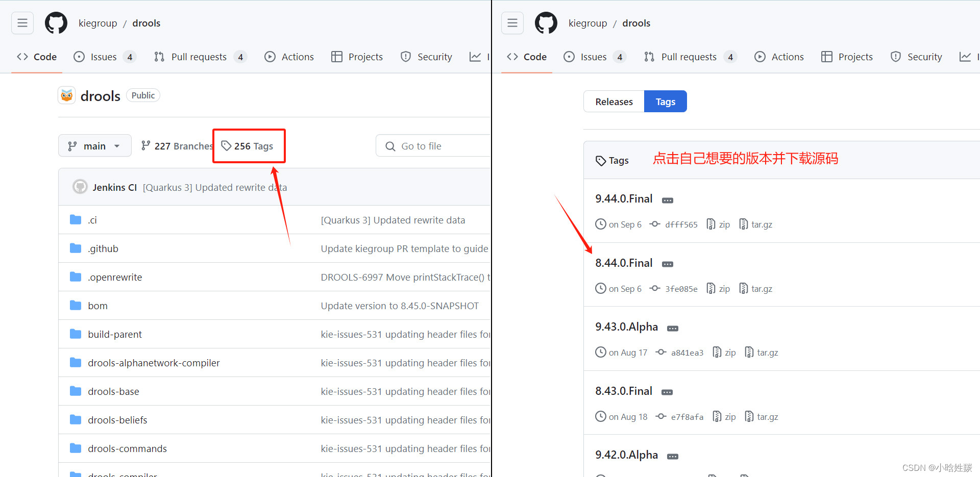Download tar.gz for 9.44.0.Final
The width and height of the screenshot is (980, 477).
coord(756,224)
